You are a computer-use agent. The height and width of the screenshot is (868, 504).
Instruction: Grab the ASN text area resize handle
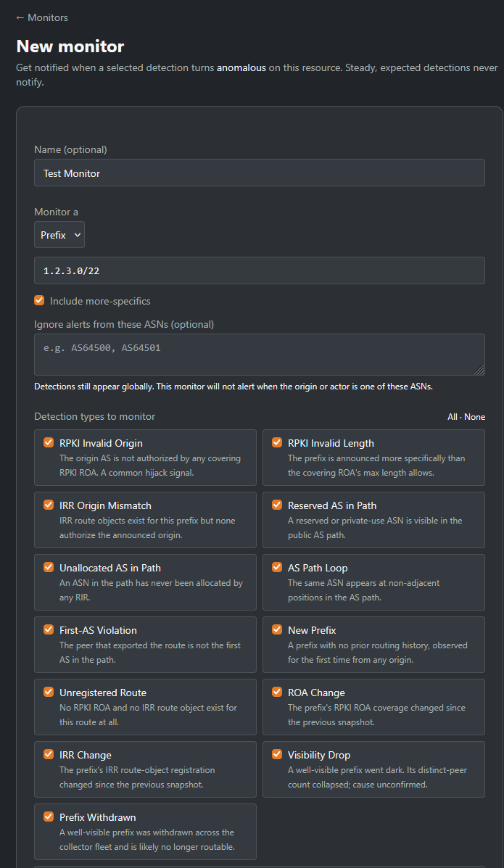click(x=479, y=370)
